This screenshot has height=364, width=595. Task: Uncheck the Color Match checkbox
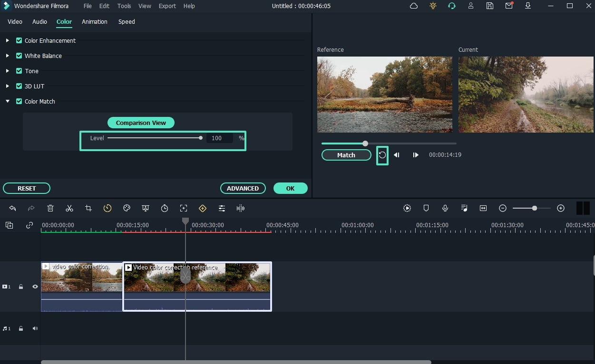point(19,101)
